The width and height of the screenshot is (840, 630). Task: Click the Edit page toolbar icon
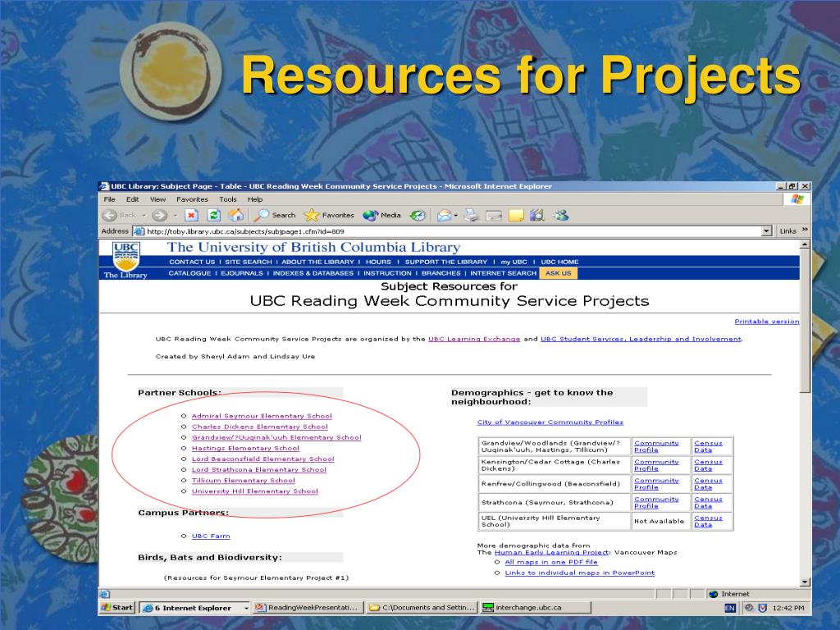[x=493, y=216]
